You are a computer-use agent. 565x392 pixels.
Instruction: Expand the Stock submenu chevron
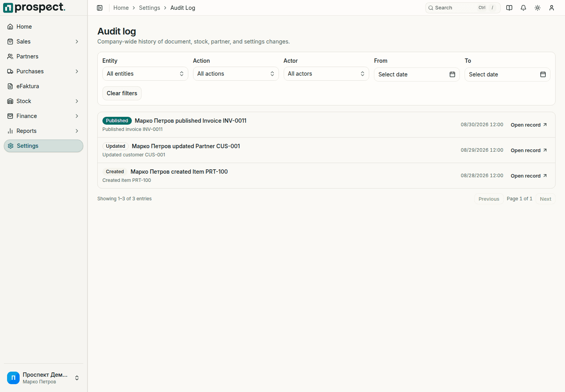[x=77, y=101]
